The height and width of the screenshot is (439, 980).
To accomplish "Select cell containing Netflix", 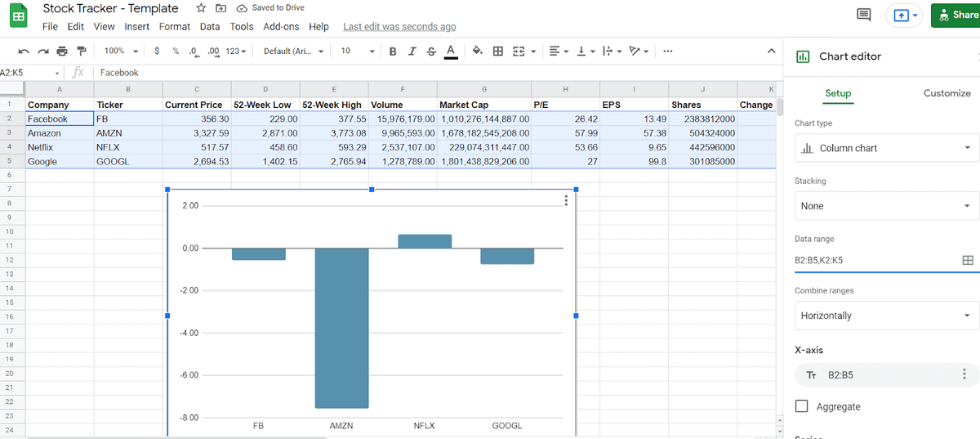I will coord(60,147).
